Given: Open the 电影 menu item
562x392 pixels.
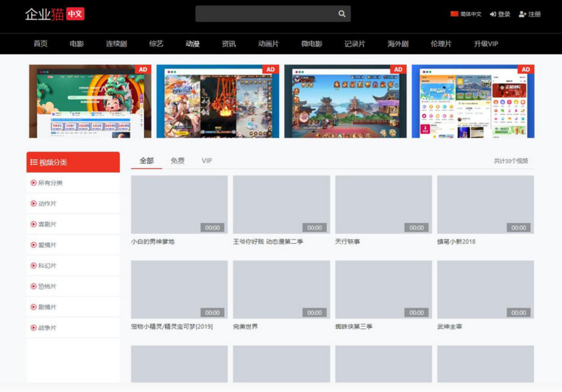Looking at the screenshot, I should [76, 44].
